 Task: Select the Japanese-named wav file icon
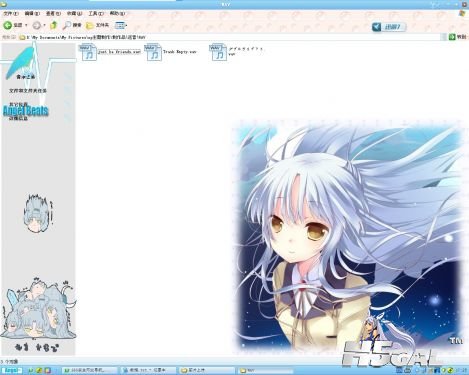pos(218,52)
